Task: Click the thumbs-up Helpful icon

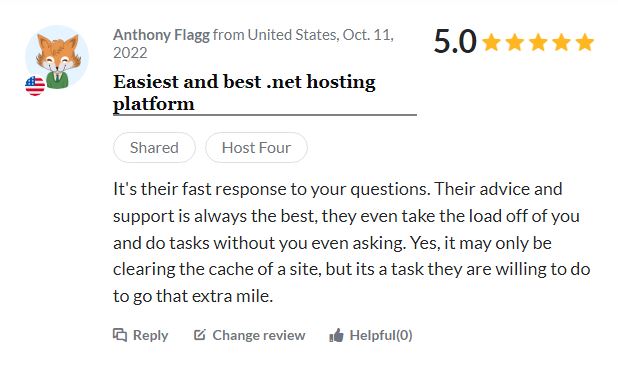Action: point(336,335)
